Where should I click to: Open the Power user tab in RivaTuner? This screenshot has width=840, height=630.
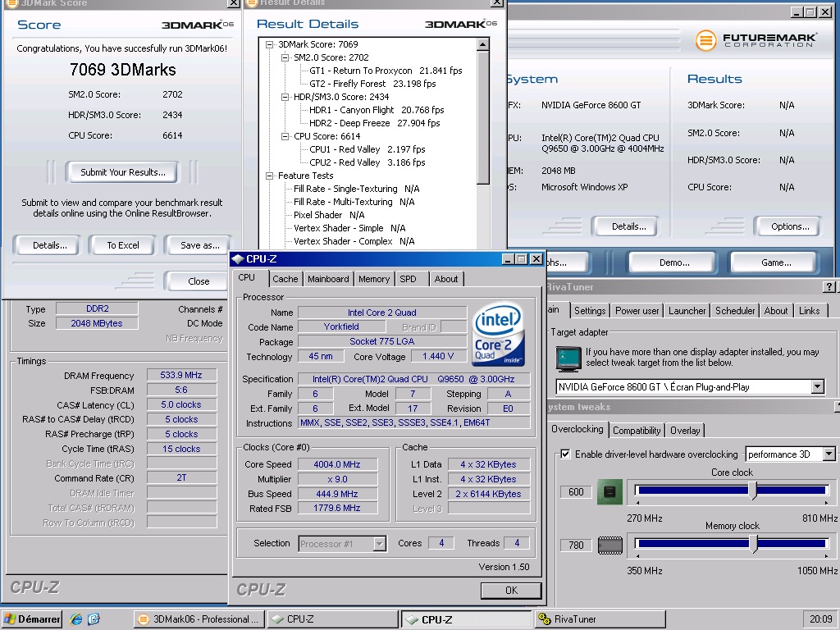[637, 311]
